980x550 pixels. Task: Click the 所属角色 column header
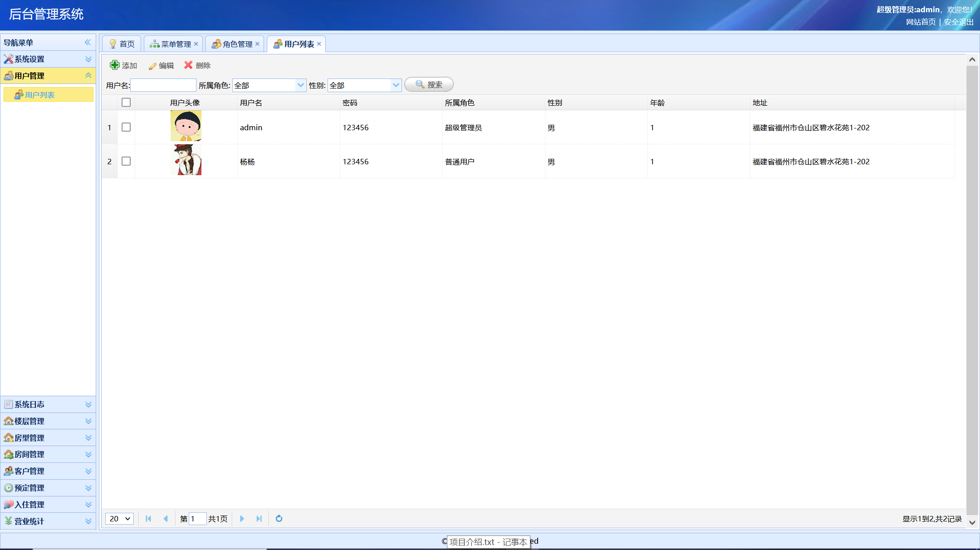tap(494, 103)
